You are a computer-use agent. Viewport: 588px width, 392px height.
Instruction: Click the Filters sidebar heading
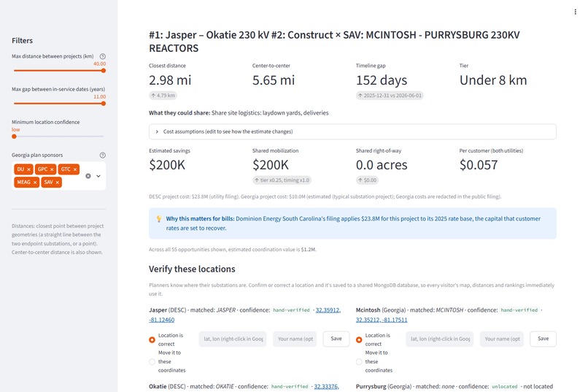tap(22, 40)
